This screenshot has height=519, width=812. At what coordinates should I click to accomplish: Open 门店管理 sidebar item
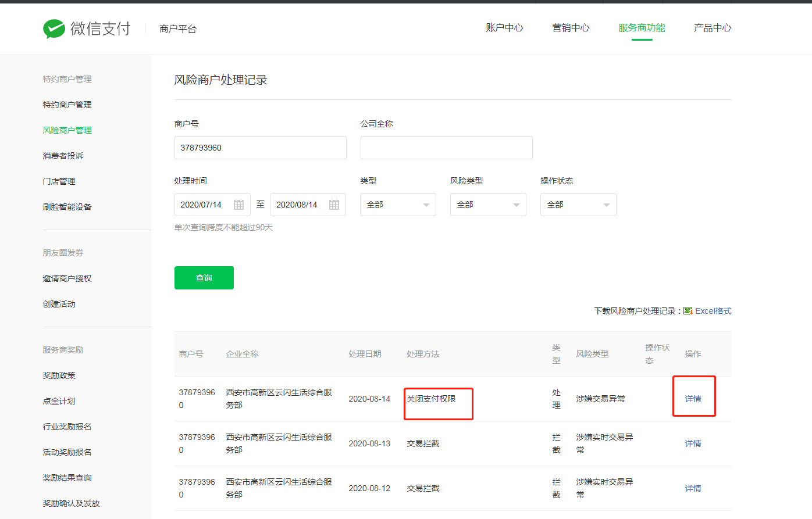[x=59, y=181]
